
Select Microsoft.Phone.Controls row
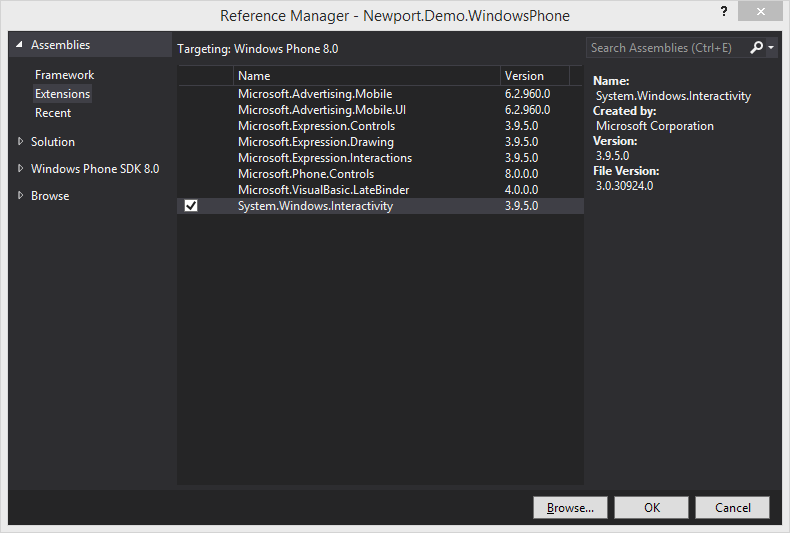click(380, 174)
